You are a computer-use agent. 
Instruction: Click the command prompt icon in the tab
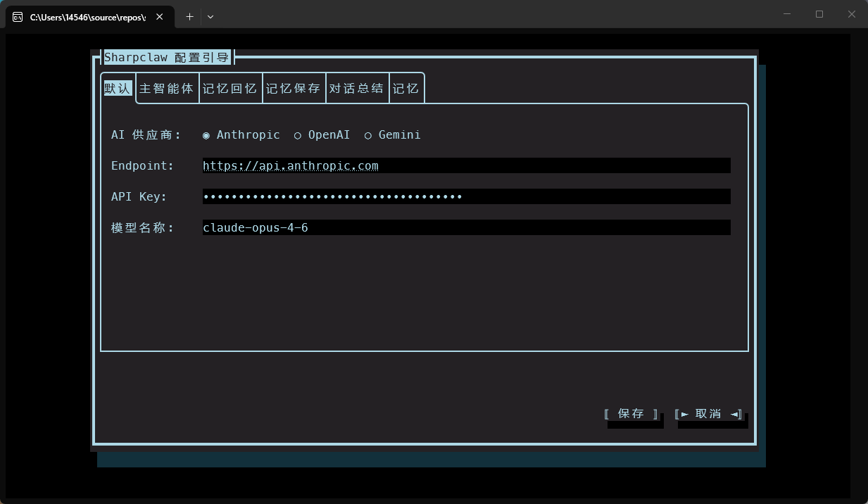point(18,16)
